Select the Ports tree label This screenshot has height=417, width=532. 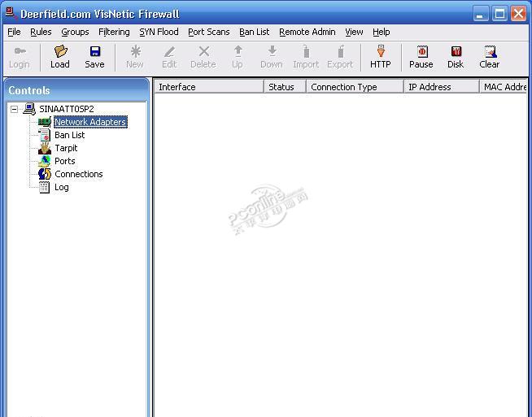pyautogui.click(x=65, y=161)
